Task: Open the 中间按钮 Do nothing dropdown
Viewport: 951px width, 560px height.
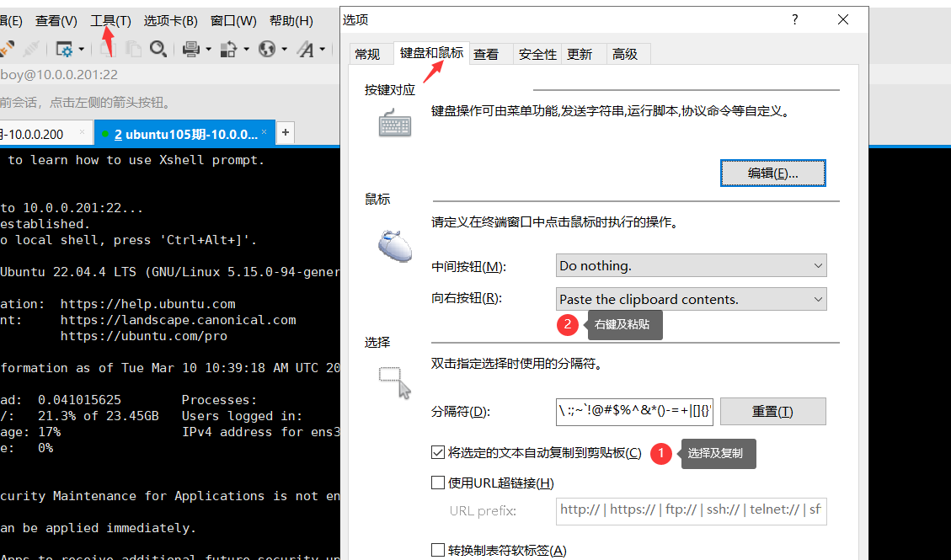Action: point(692,265)
